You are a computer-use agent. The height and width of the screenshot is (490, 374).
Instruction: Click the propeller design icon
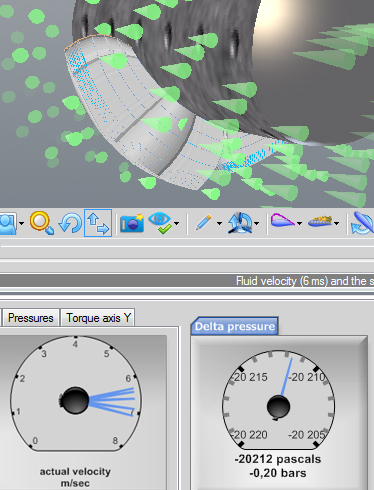[240, 223]
